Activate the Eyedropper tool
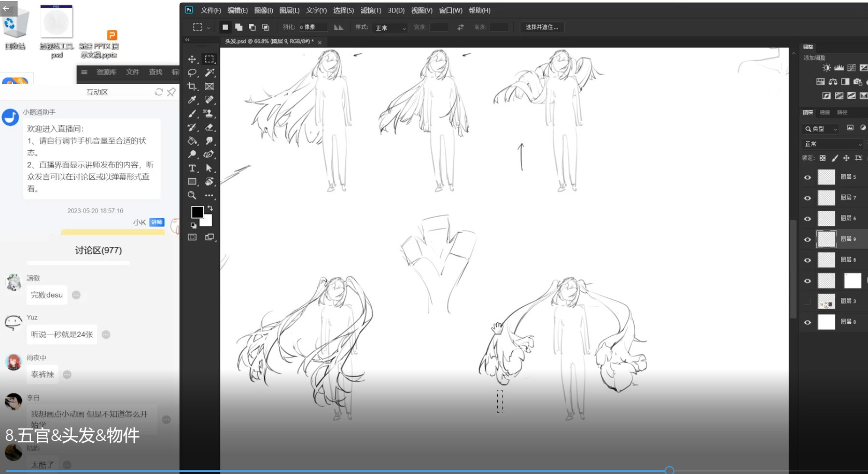 [x=192, y=100]
